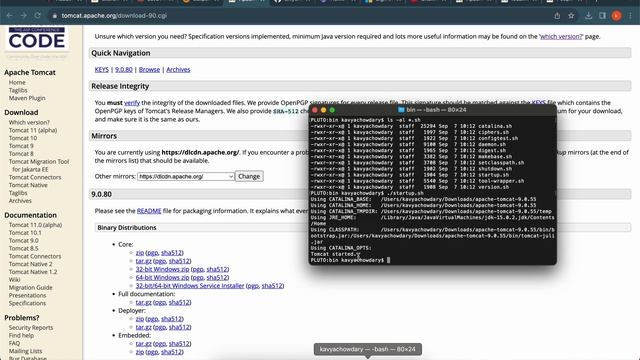The image size is (640, 360).
Task: Open sidebar 'Which version?' link
Action: point(29,122)
